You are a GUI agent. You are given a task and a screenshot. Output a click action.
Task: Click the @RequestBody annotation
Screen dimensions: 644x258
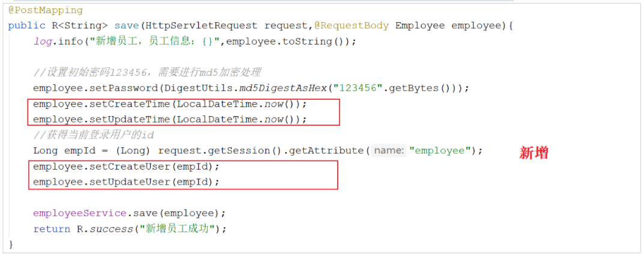[x=351, y=25]
